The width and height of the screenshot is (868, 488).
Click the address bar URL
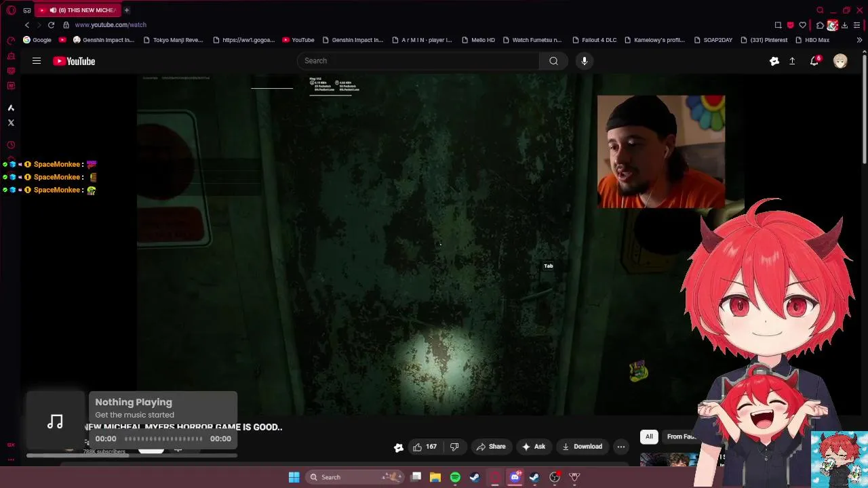(111, 25)
